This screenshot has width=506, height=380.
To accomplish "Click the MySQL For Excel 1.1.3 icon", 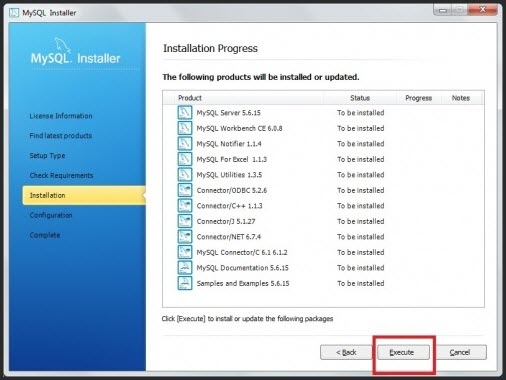I will [x=185, y=159].
